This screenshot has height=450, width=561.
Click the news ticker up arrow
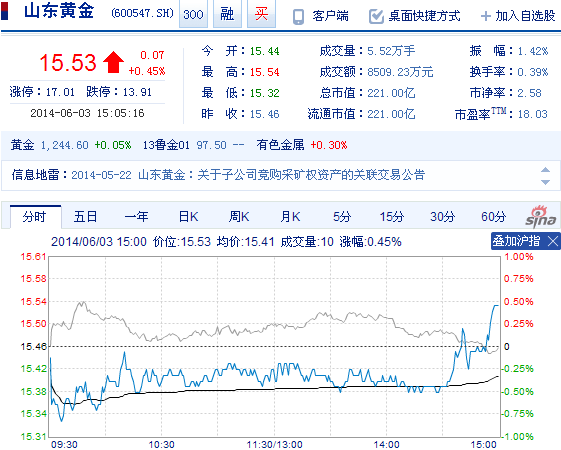click(x=545, y=170)
